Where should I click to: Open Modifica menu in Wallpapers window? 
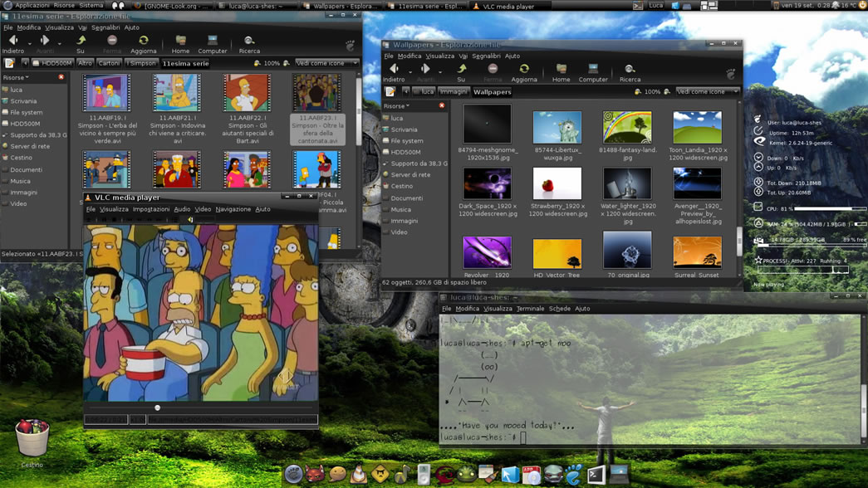click(x=409, y=56)
